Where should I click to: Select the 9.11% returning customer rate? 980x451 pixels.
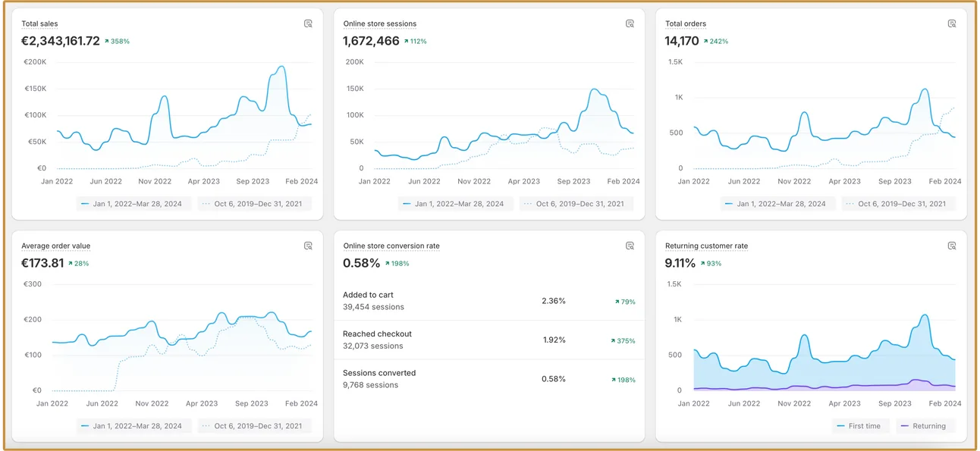click(x=680, y=263)
